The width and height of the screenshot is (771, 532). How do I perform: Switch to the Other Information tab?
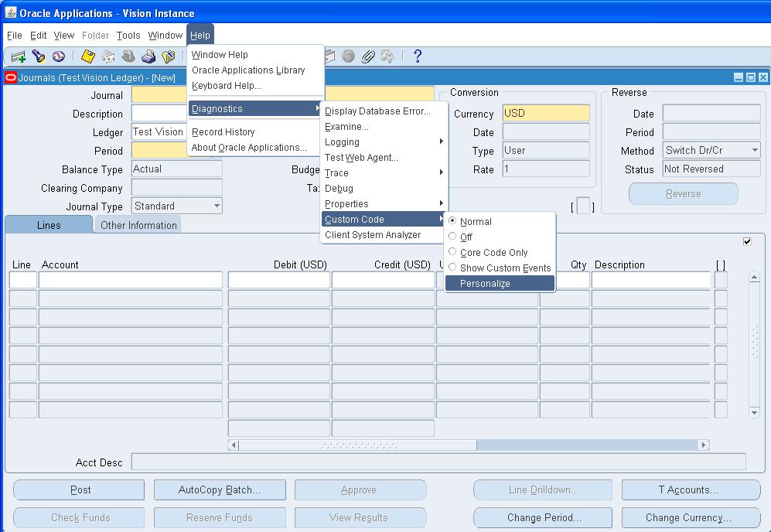pyautogui.click(x=137, y=224)
